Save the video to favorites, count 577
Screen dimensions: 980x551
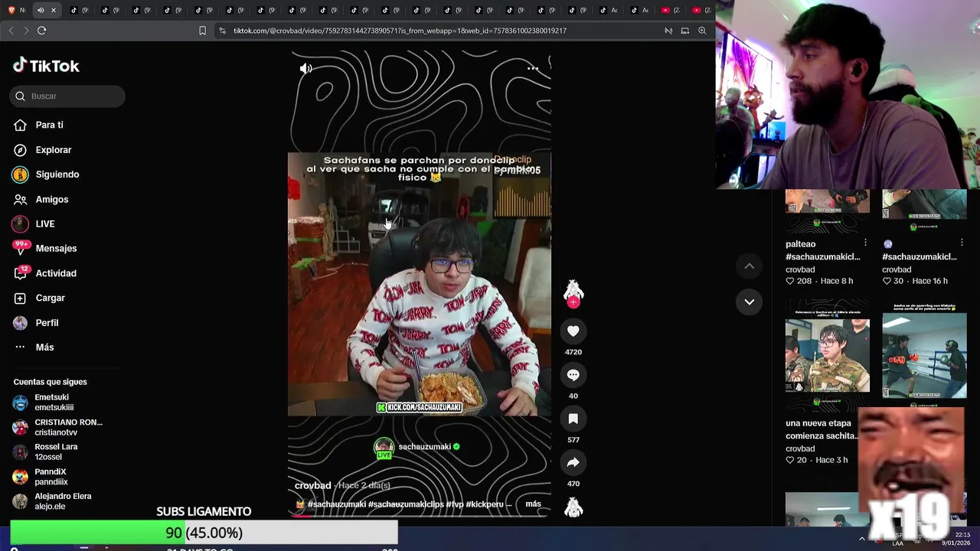(573, 419)
